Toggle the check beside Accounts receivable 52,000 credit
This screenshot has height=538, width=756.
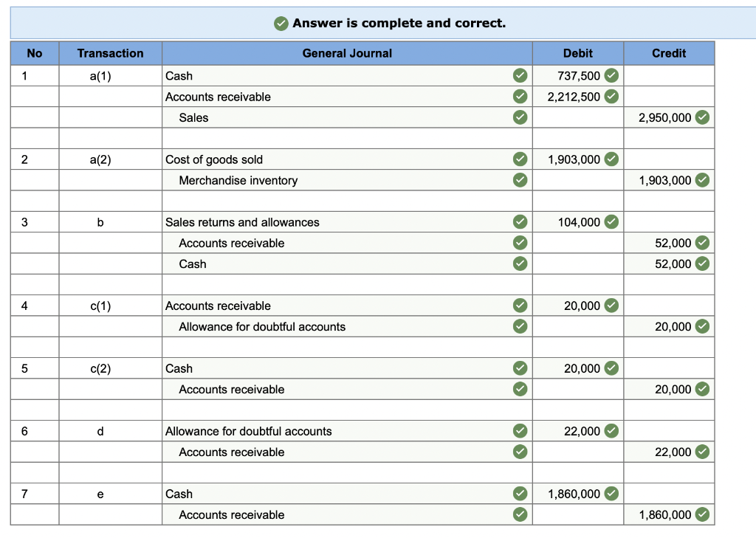pyautogui.click(x=701, y=243)
